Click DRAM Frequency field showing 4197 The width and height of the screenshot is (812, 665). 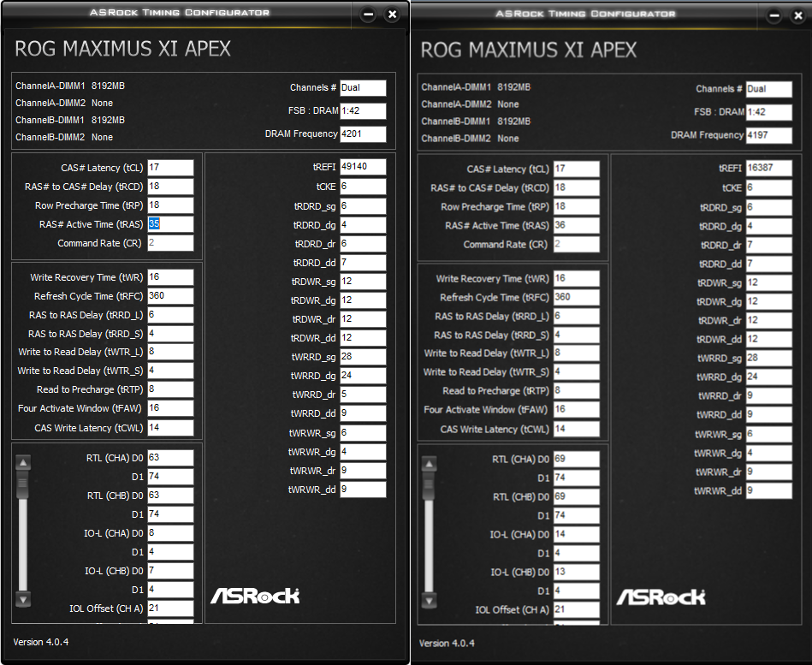click(769, 135)
